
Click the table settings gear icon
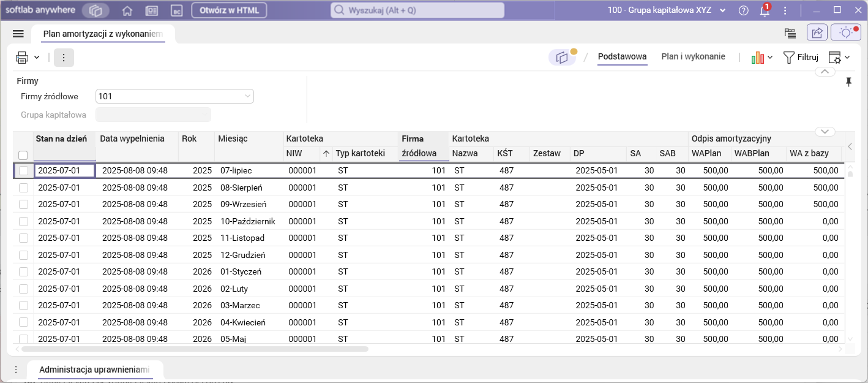(x=835, y=58)
